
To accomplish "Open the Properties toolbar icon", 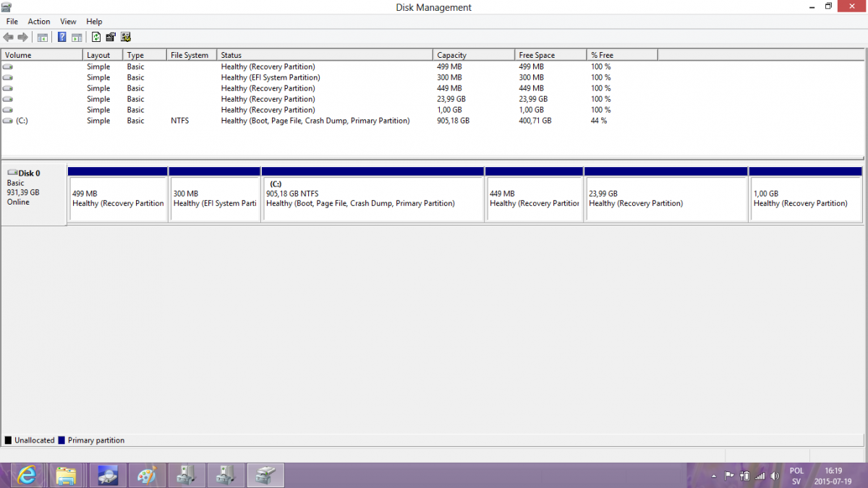I will coord(111,37).
